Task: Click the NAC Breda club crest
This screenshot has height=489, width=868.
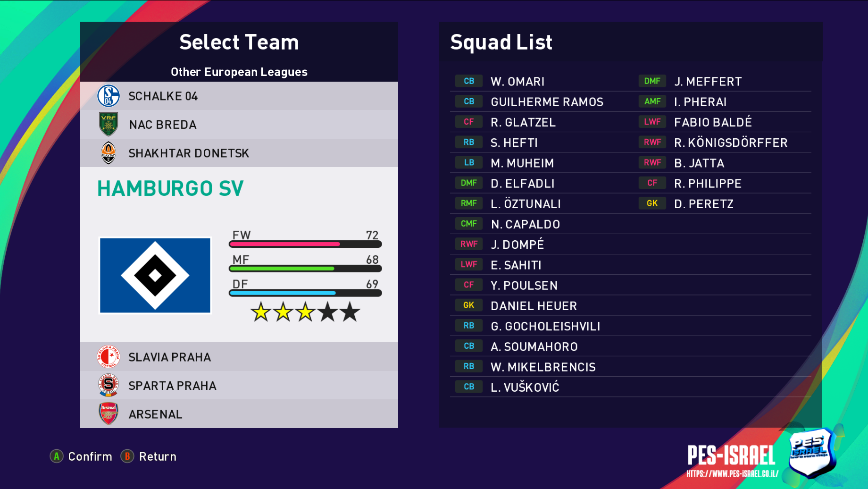Action: point(108,125)
